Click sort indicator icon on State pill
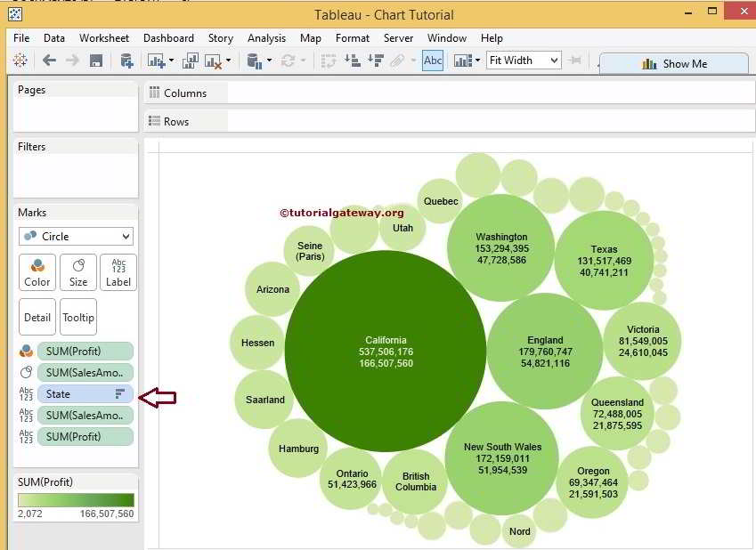Viewport: 756px width, 550px height. pos(120,393)
